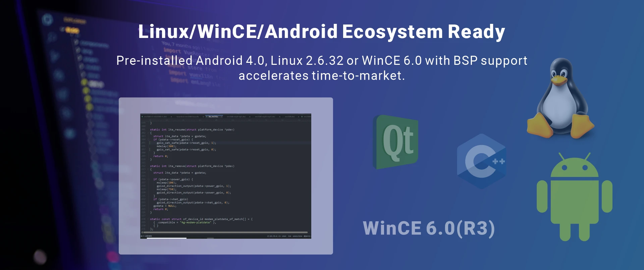Close the boardcon-em3588-linux.dts tab
Screen dimensions: 644x270
point(203,117)
